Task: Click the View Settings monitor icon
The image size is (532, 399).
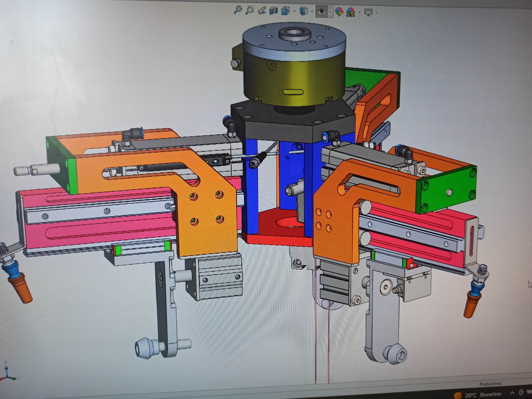Action: click(x=368, y=12)
